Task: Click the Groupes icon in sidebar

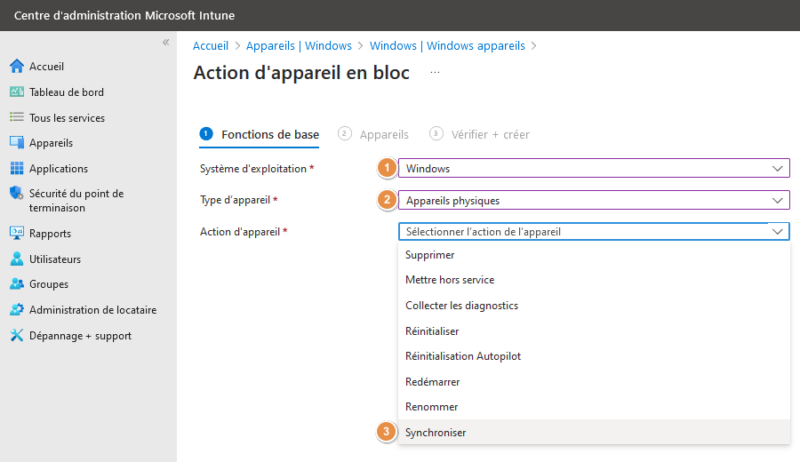Action: click(16, 284)
